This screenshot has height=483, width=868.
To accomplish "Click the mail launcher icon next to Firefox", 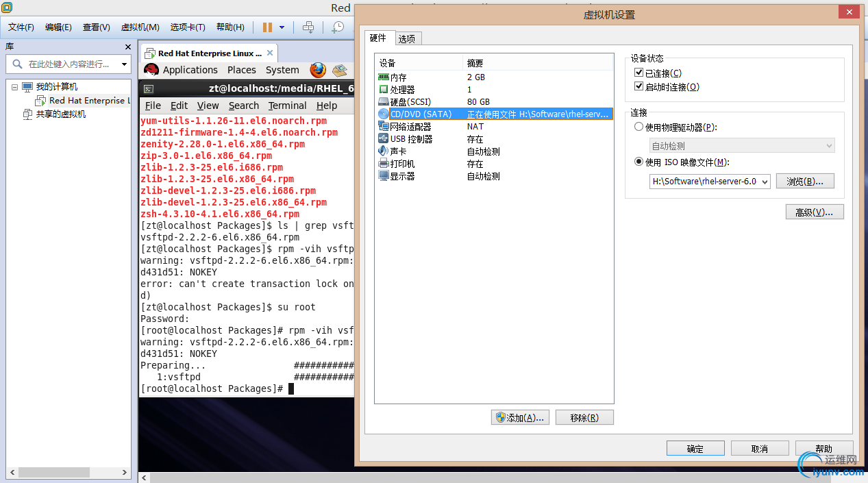I will [340, 70].
